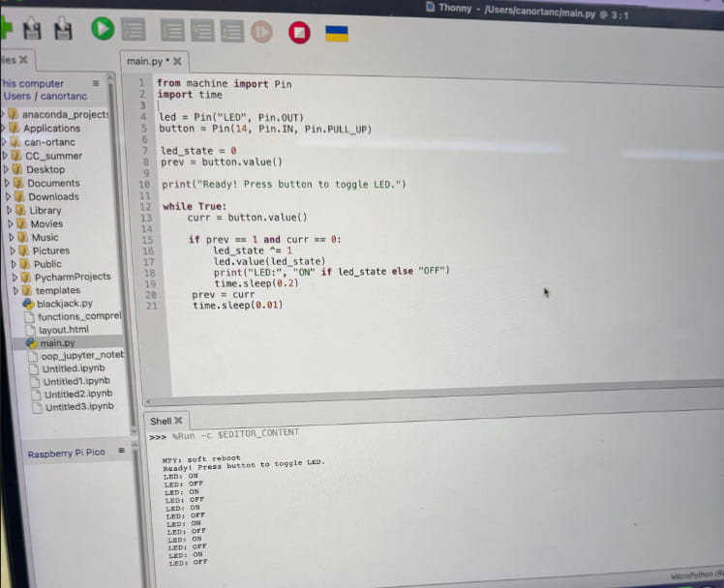
Task: Click the Step over toolbar icon
Action: [172, 30]
